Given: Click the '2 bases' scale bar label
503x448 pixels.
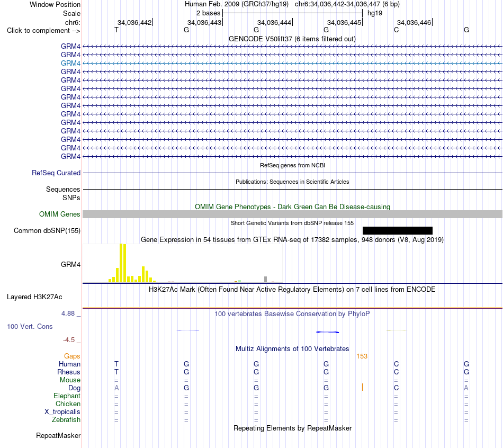Looking at the screenshot, I should (x=208, y=13).
